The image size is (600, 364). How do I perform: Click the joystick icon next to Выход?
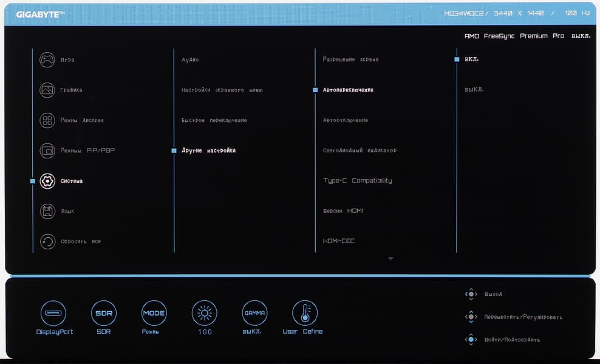pyautogui.click(x=471, y=294)
